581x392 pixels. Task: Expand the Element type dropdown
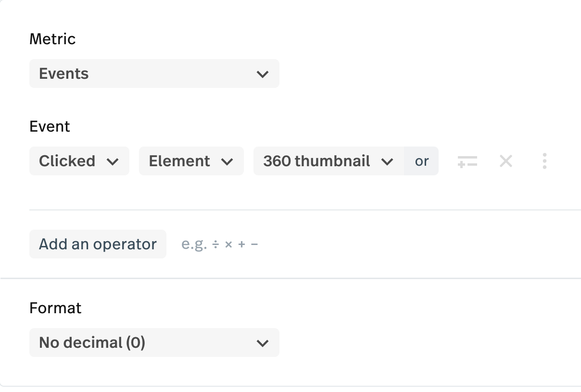[x=191, y=161]
